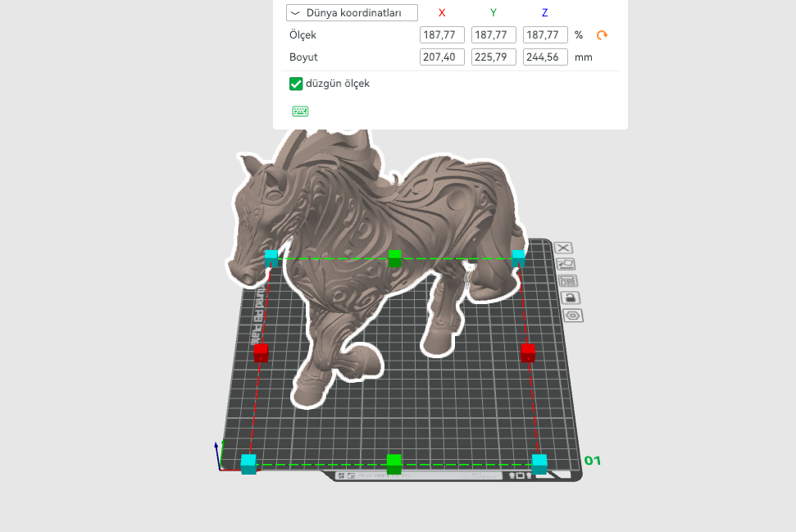This screenshot has height=532, width=796.
Task: Click the Boyut Z field showing 244,56
Action: click(x=545, y=57)
